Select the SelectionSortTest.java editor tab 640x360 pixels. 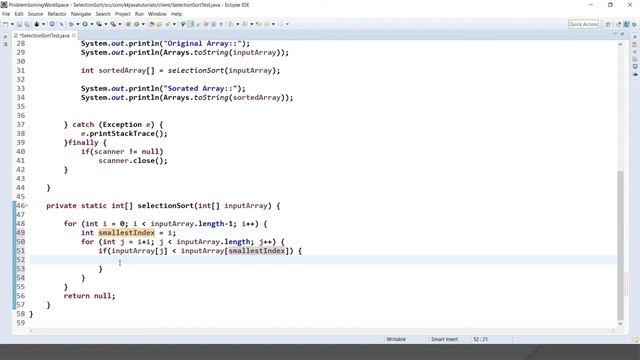(x=44, y=36)
